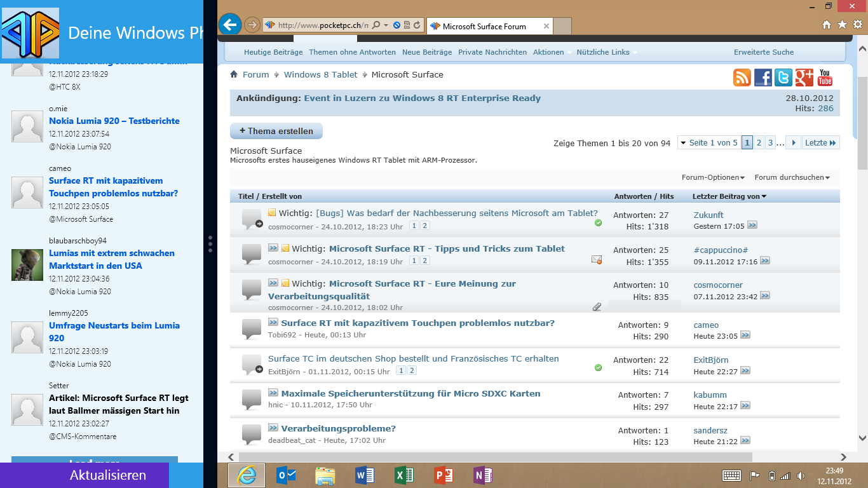
Task: Launch PowerPoint from taskbar
Action: (444, 475)
